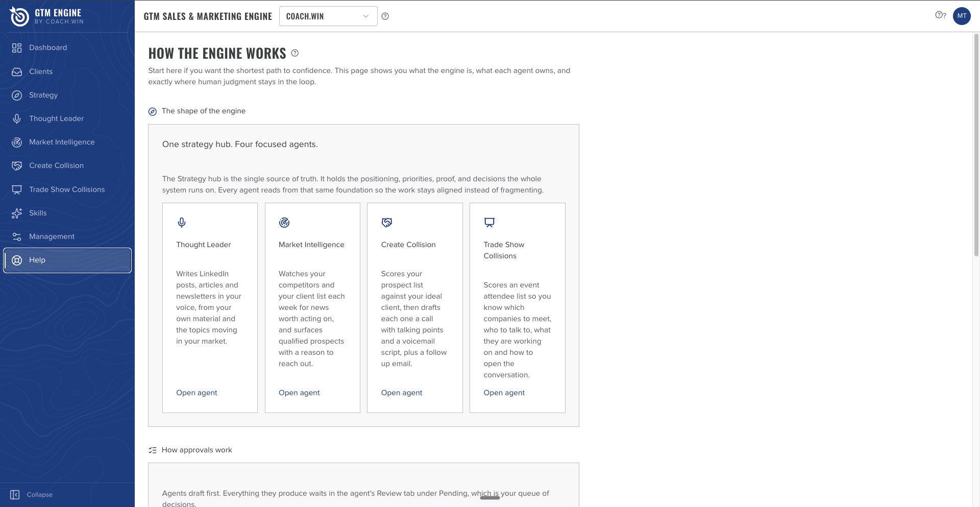Click the microphone icon on Thought Leader card

[182, 223]
